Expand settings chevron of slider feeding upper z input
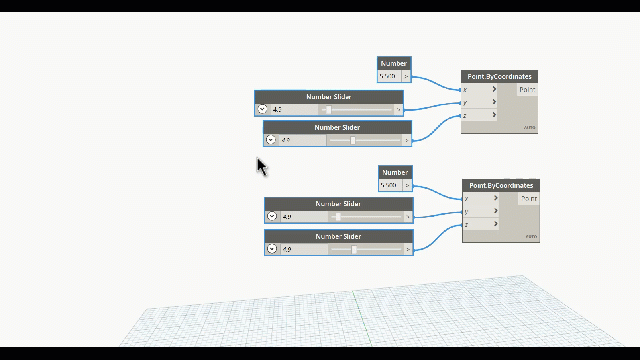The width and height of the screenshot is (640, 360). coord(271,140)
